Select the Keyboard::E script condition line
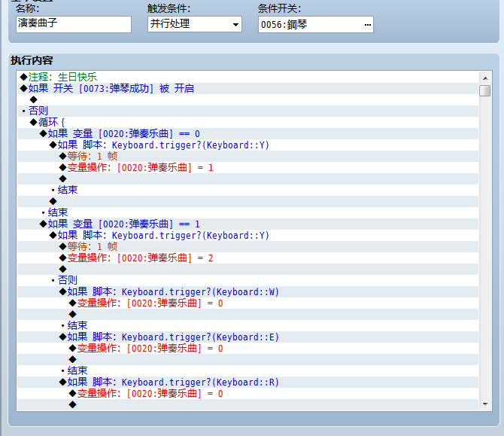The height and width of the screenshot is (436, 504). pyautogui.click(x=247, y=337)
